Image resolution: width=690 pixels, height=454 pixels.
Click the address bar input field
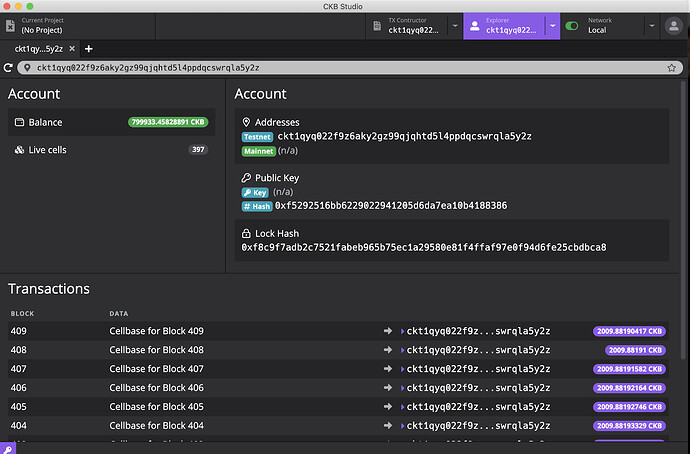350,68
